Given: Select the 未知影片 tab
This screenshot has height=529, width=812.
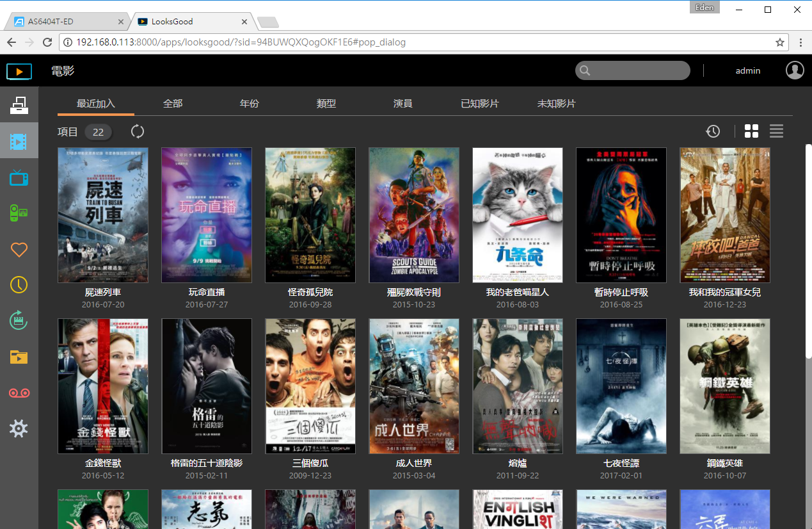Looking at the screenshot, I should click(557, 104).
